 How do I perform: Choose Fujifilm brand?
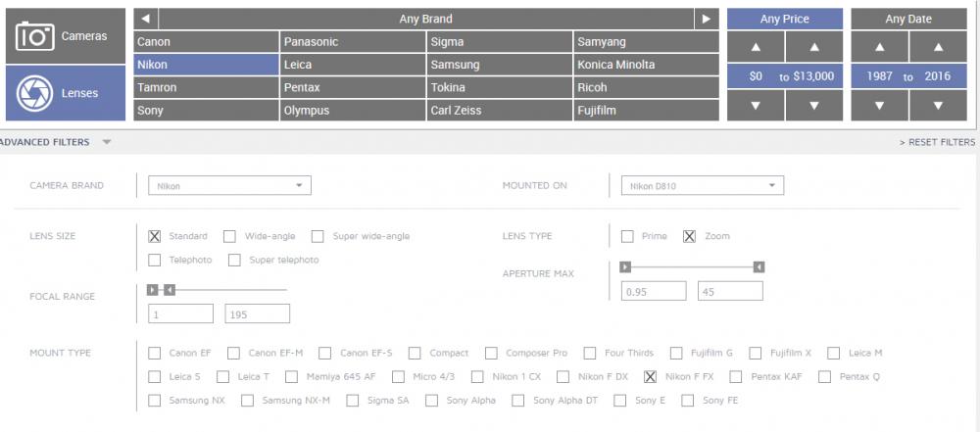(646, 110)
